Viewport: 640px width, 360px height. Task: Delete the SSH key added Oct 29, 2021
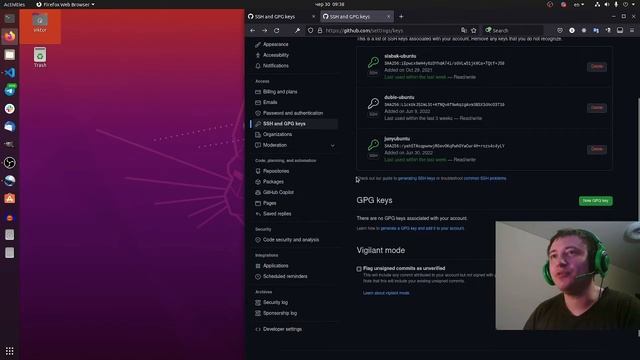pyautogui.click(x=597, y=67)
